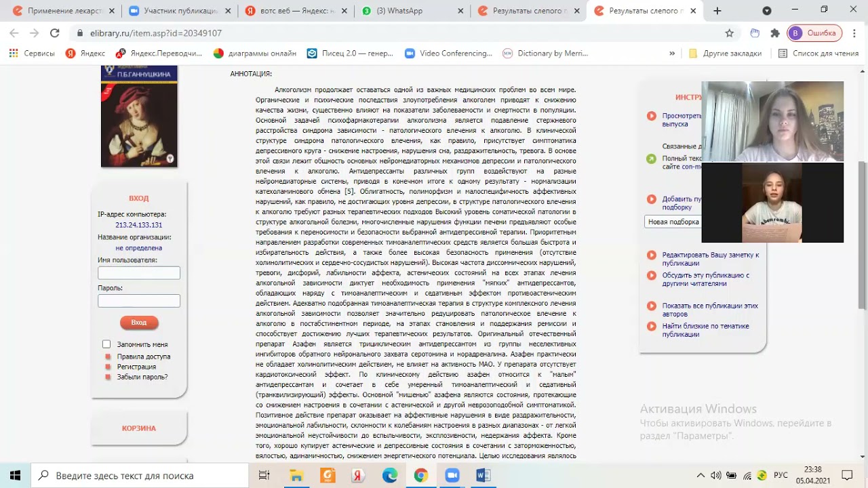
Task: Open the Windows notification center
Action: pos(847,476)
